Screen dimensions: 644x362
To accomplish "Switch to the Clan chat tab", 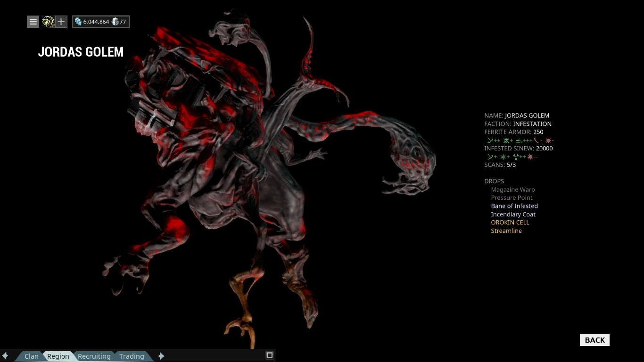I will [32, 356].
